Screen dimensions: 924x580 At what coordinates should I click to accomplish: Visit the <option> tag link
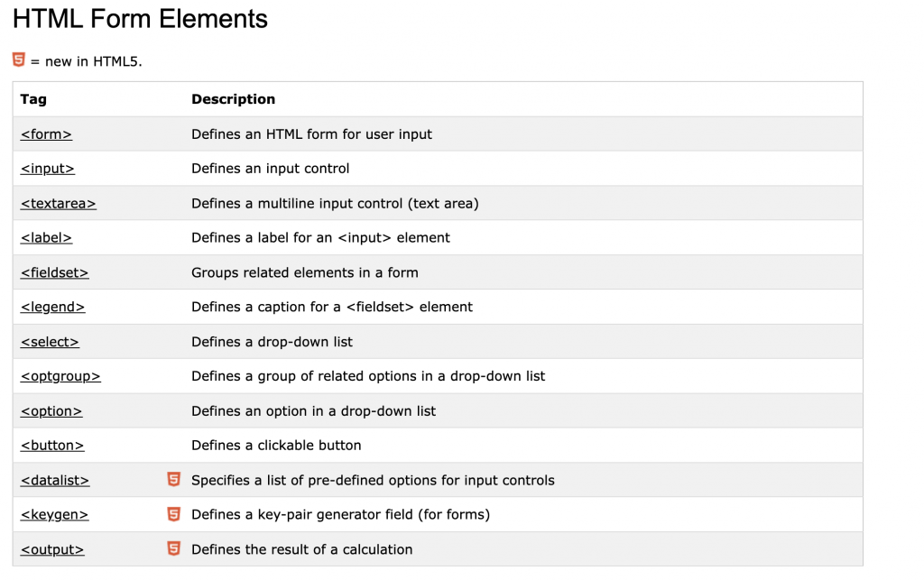pos(51,411)
